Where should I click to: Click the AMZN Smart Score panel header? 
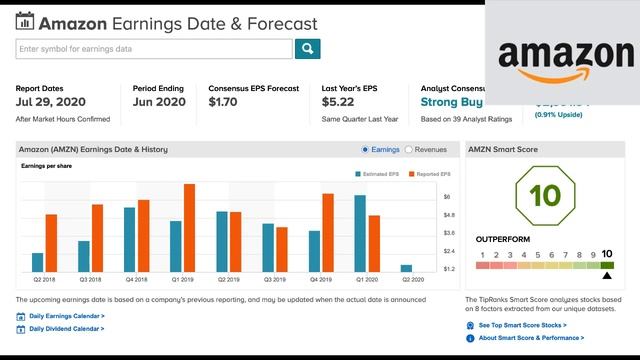(545, 150)
